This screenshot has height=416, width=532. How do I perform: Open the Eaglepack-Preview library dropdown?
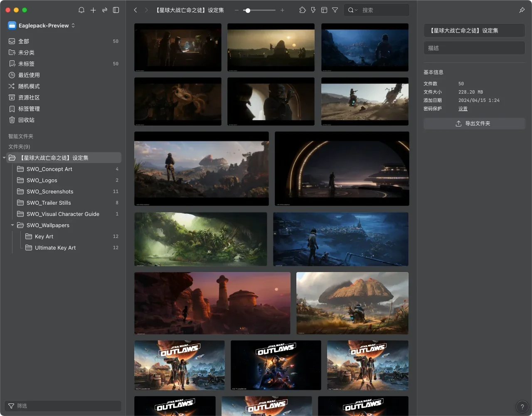pos(42,25)
